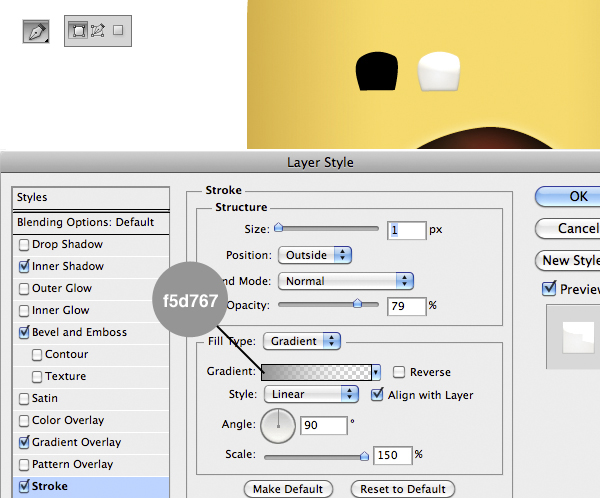Click the Opacity slider handle
The width and height of the screenshot is (600, 498).
coord(357,303)
